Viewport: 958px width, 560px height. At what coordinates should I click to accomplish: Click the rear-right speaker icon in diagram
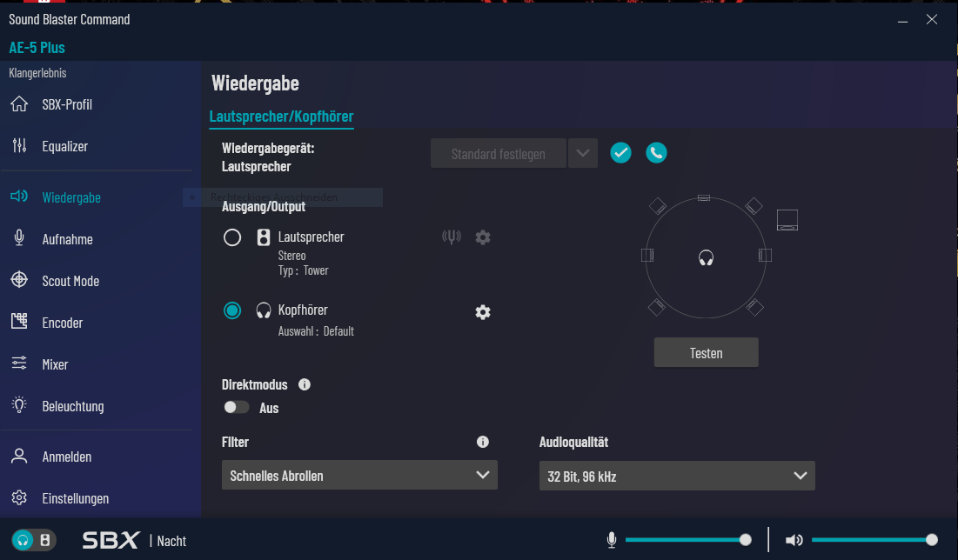coord(754,307)
